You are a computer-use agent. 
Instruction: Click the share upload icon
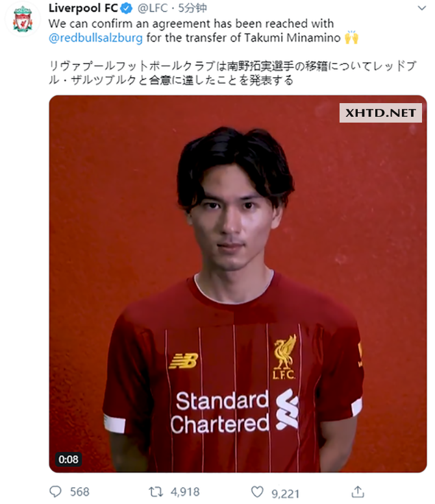(x=358, y=492)
